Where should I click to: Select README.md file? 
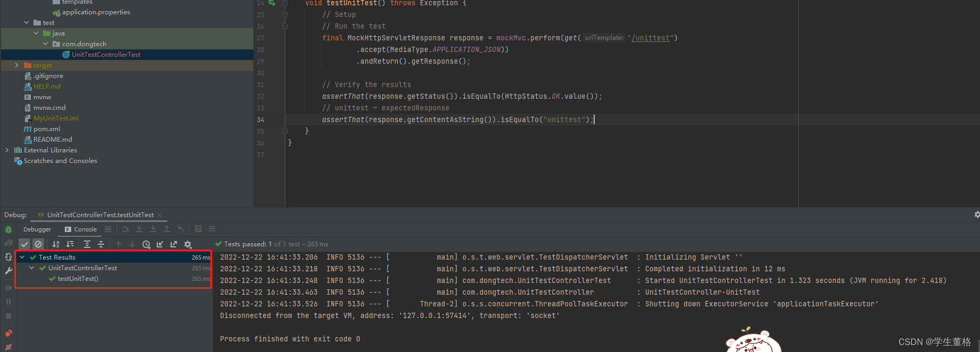[x=53, y=140]
